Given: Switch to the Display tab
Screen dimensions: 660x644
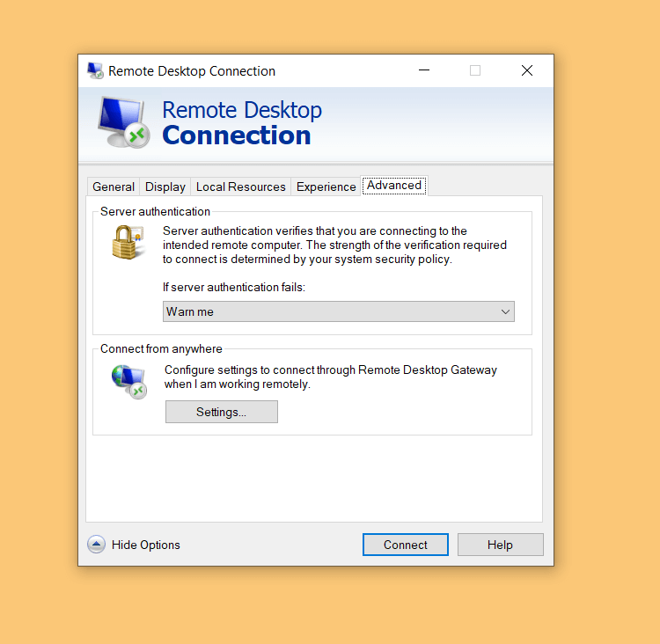Looking at the screenshot, I should point(165,187).
